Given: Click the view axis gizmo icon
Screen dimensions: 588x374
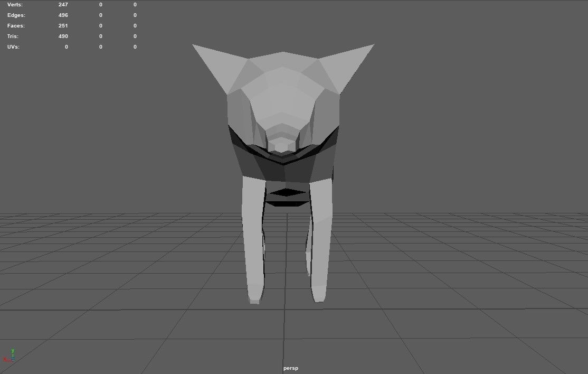Looking at the screenshot, I should point(9,355).
